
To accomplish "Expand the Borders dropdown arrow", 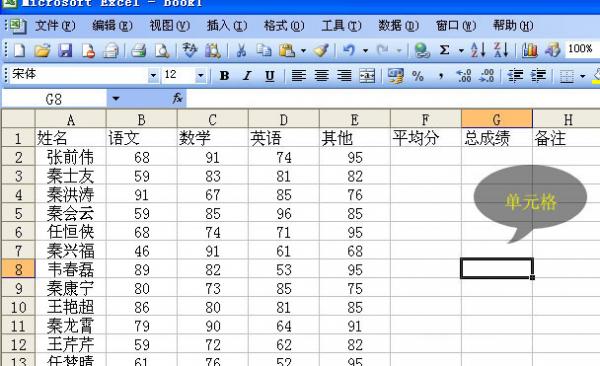I will coord(582,76).
